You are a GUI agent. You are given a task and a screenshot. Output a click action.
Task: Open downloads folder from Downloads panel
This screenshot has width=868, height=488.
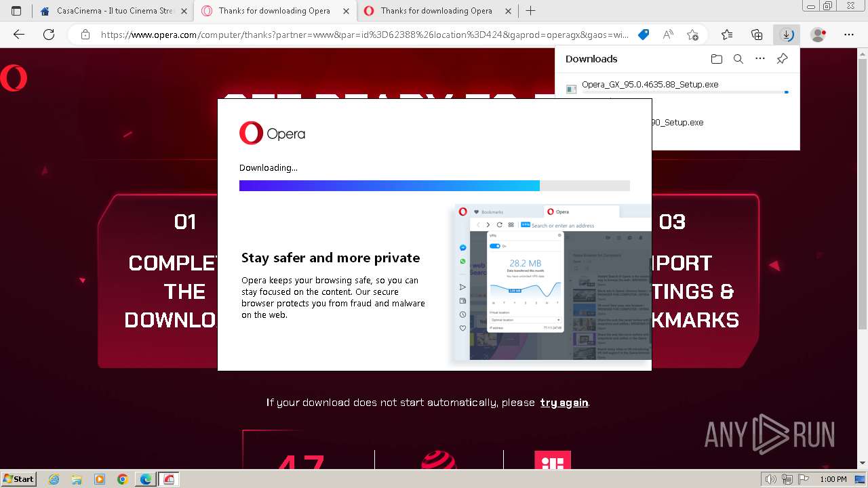(717, 59)
